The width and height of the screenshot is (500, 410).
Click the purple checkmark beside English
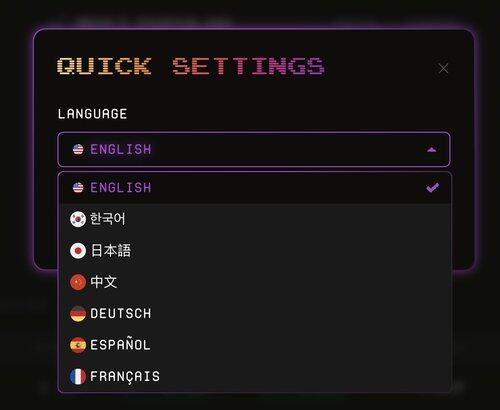433,188
